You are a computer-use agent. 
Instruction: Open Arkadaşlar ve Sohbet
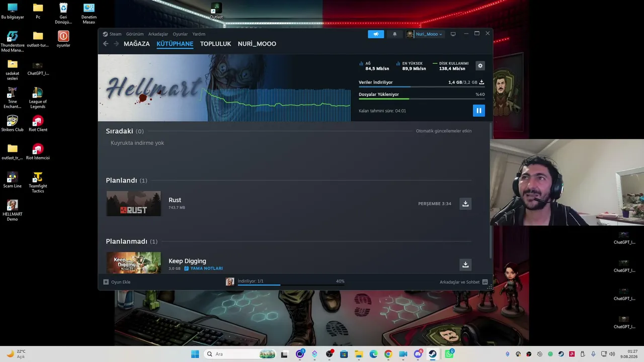[x=463, y=282]
